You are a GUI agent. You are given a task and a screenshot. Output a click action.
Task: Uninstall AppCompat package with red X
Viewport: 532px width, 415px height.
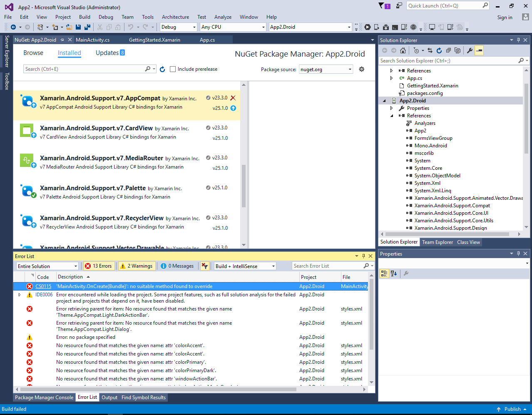(x=233, y=98)
